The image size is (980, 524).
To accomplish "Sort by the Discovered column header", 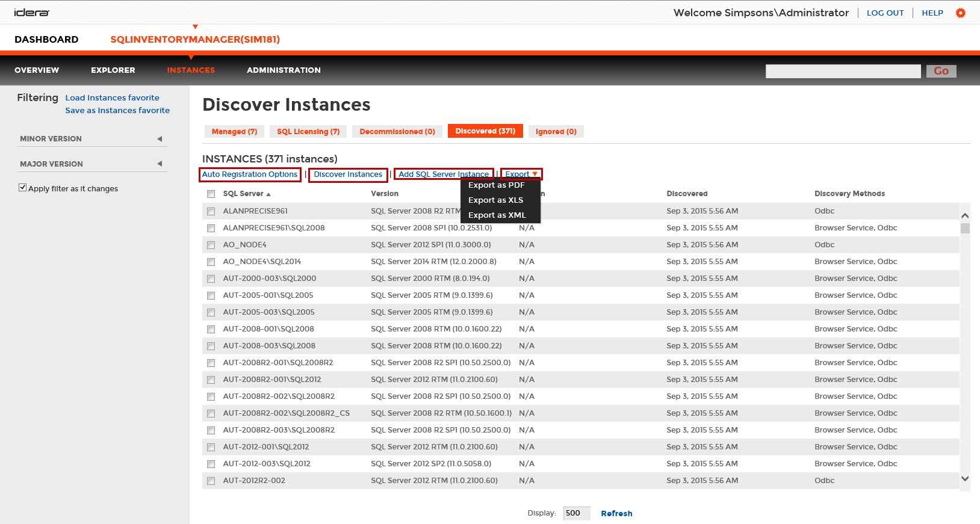I will click(687, 194).
